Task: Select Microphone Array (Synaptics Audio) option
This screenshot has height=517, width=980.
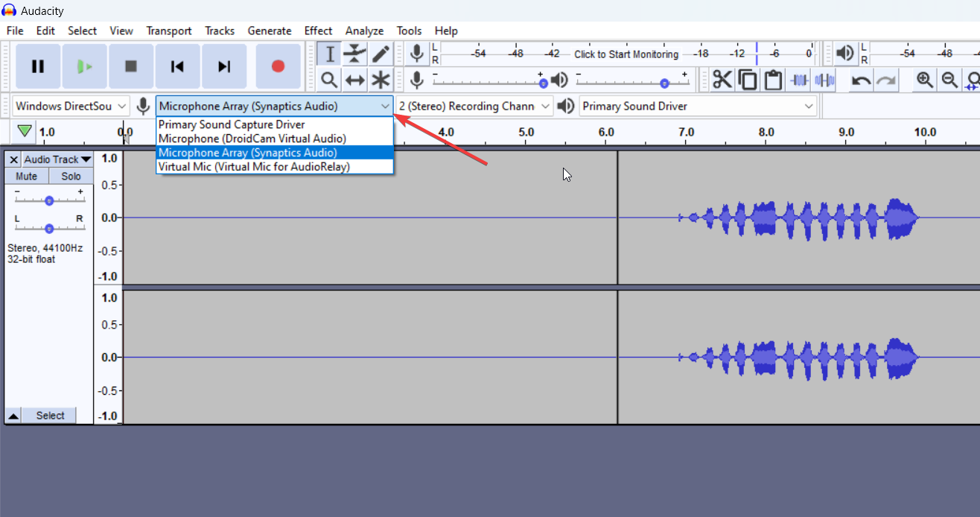Action: [x=275, y=153]
